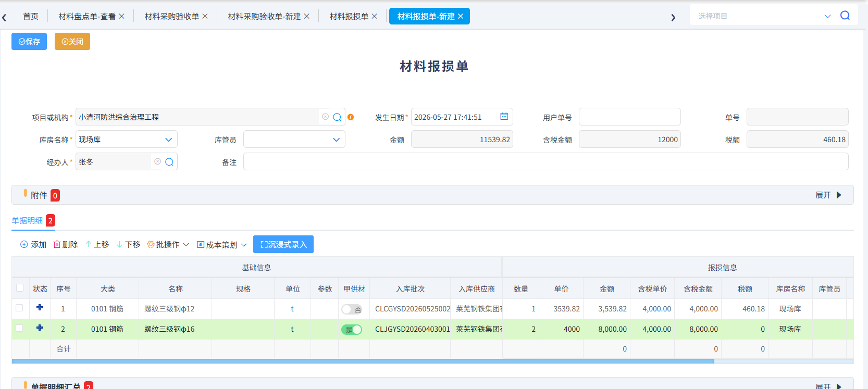The height and width of the screenshot is (389, 868).
Task: Clear the 项目或机构 field value
Action: (x=325, y=117)
